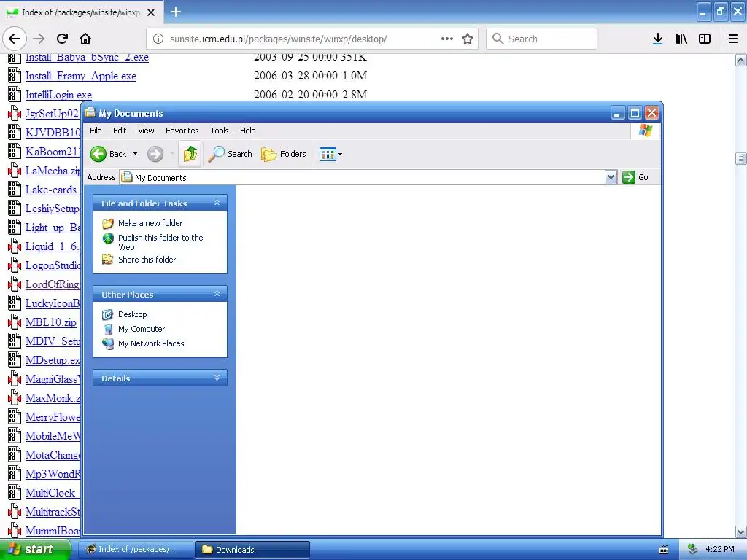Click the taskbar clock 4:22 PM
The image size is (747, 560).
click(720, 550)
